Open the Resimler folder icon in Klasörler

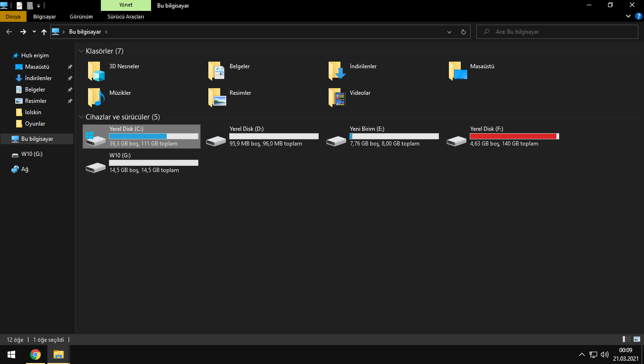[216, 98]
